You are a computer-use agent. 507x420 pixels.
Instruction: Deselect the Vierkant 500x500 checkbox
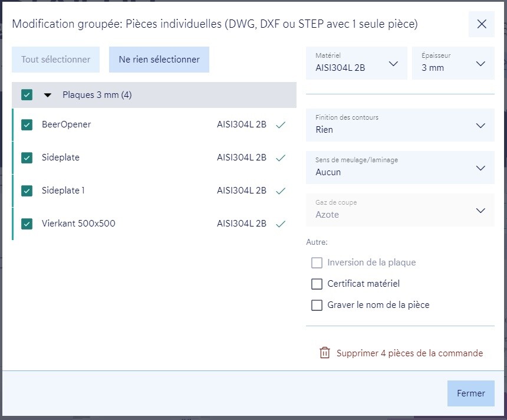click(x=27, y=224)
